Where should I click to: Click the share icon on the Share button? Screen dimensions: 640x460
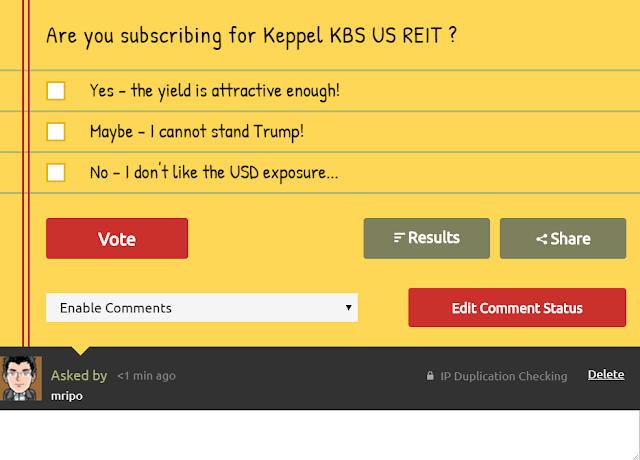point(541,239)
